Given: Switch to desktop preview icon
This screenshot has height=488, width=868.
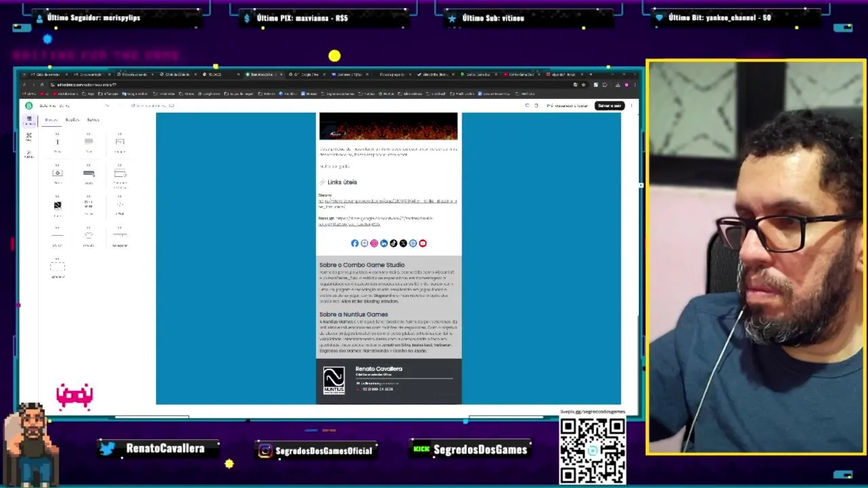Looking at the screenshot, I should (527, 106).
